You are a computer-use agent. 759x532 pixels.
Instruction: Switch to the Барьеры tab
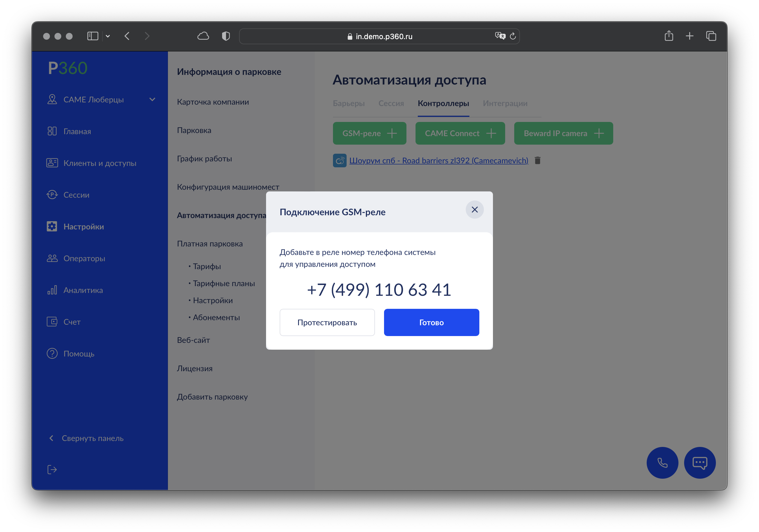coord(348,104)
